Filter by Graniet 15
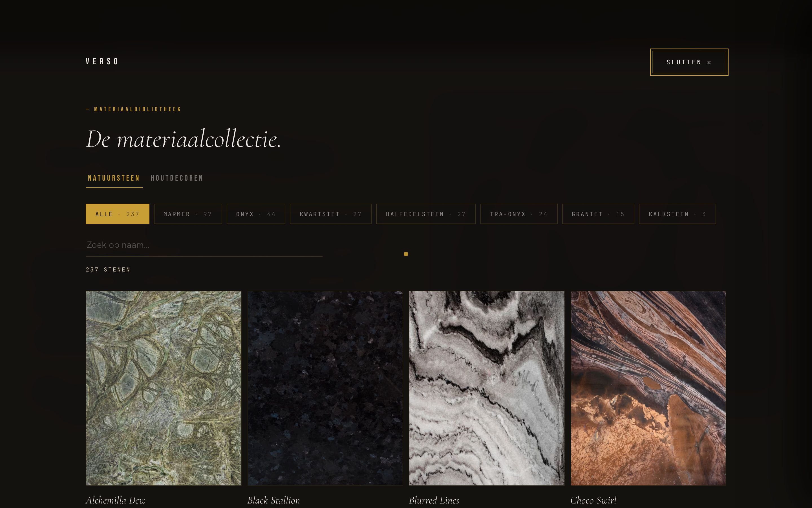Viewport: 812px width, 508px height. [598, 214]
